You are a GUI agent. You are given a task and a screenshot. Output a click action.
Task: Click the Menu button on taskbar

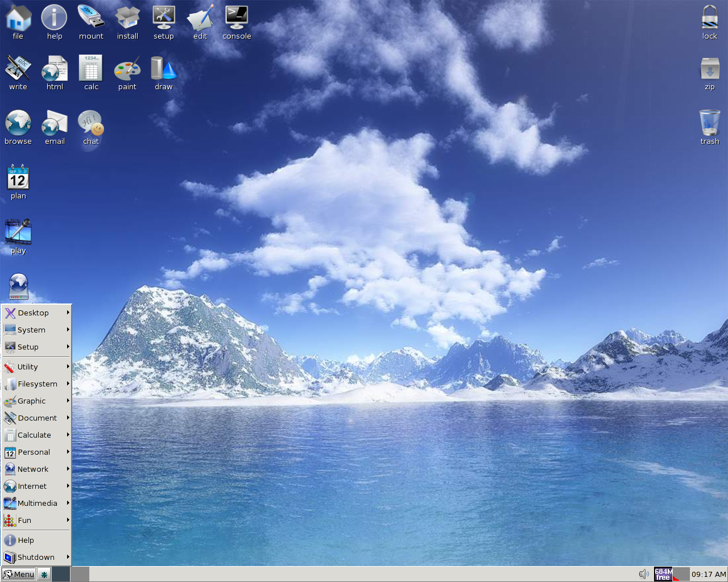point(18,574)
